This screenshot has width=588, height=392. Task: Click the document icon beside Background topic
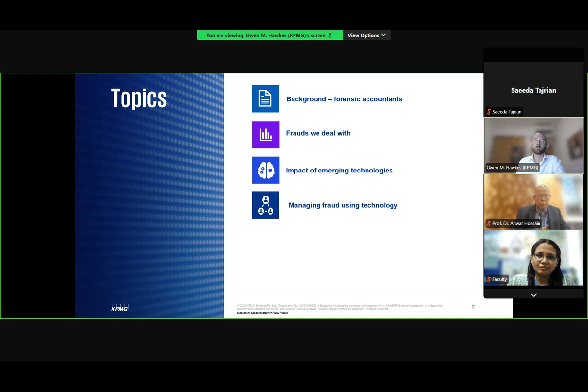[266, 99]
